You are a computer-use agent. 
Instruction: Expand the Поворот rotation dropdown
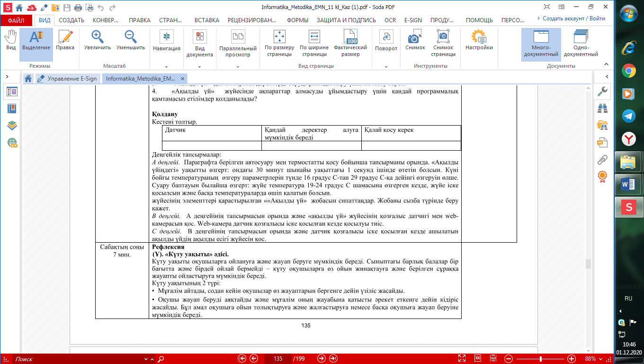386,66
